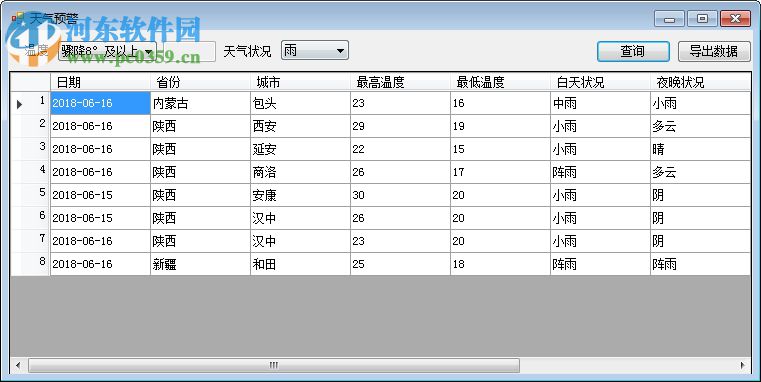Select row 1 header with arrow indicator
The height and width of the screenshot is (382, 761).
[30, 103]
